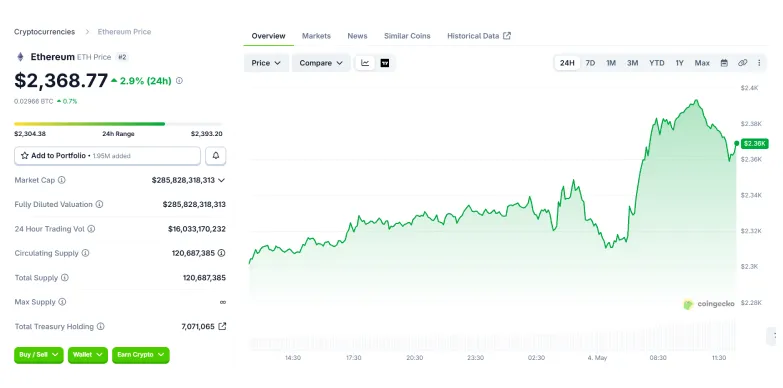This screenshot has width=783, height=388.
Task: Show Fully Diluted Valuation info icon
Action: (99, 204)
